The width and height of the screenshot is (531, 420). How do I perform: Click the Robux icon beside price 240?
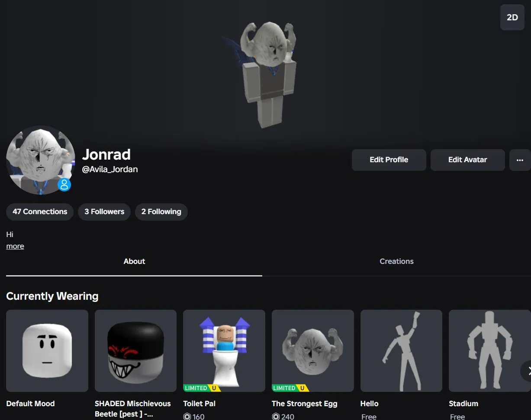pos(276,417)
